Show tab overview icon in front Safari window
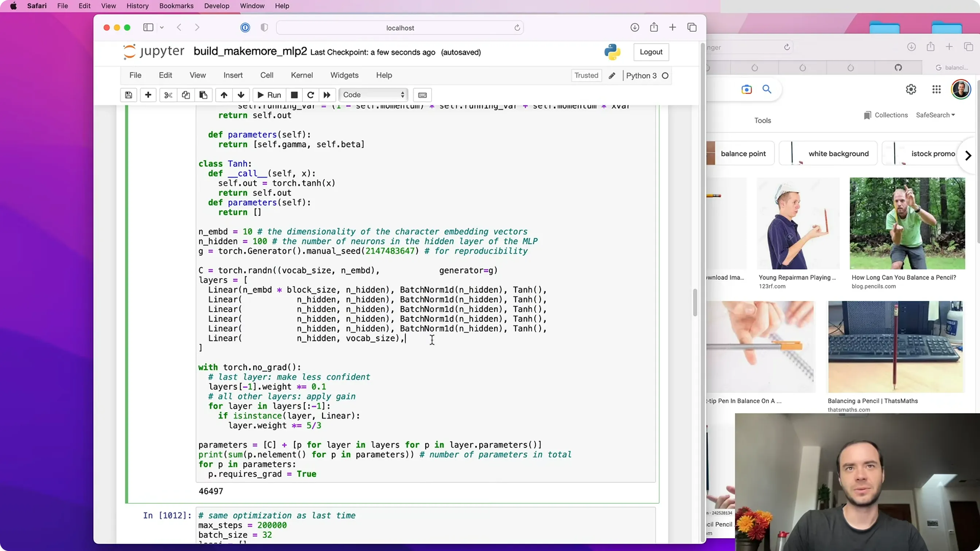 [x=692, y=27]
